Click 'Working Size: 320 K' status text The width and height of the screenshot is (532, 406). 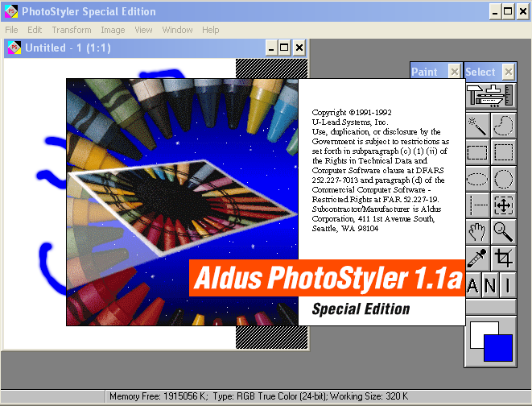click(369, 396)
